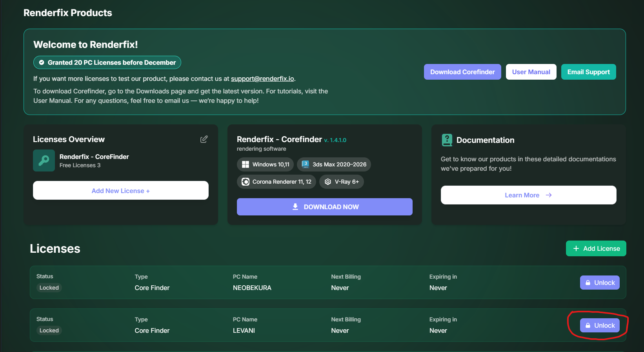
Task: Click the green key icon for Renderfix CoreFinder
Action: tap(44, 160)
